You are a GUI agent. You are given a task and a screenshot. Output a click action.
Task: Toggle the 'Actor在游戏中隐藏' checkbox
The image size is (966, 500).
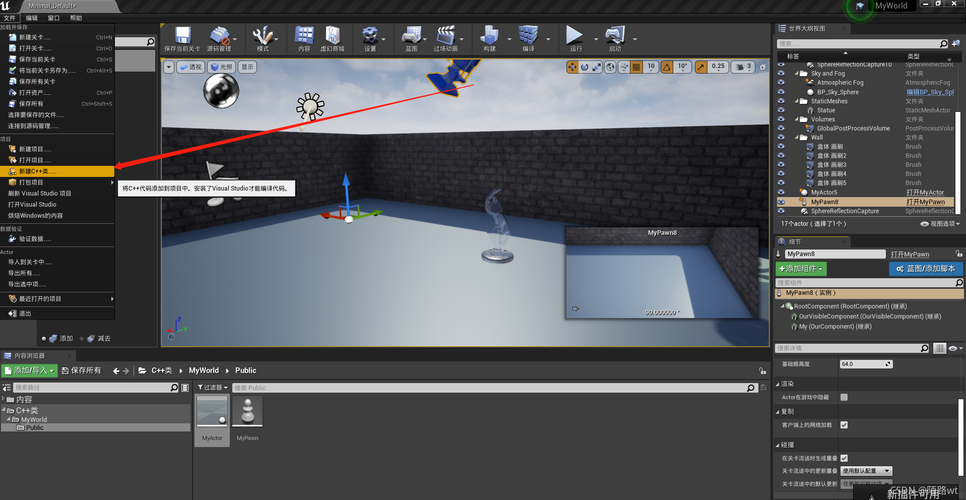tap(844, 397)
